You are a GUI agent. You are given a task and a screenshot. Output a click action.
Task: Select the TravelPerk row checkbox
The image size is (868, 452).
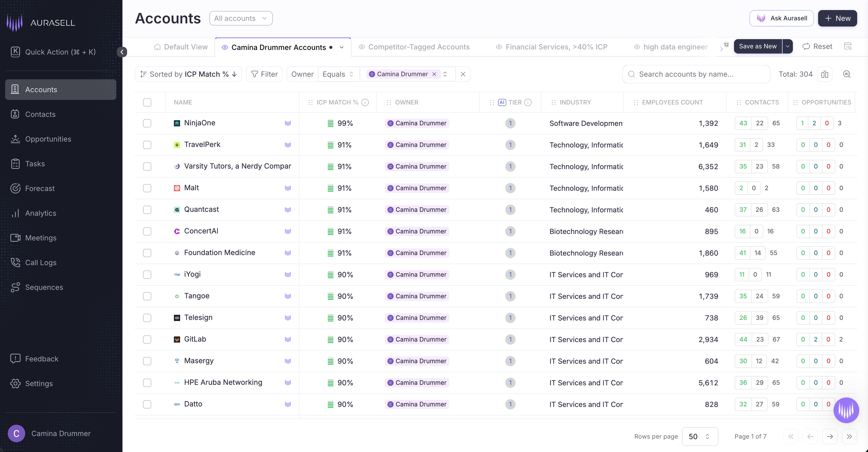[147, 145]
